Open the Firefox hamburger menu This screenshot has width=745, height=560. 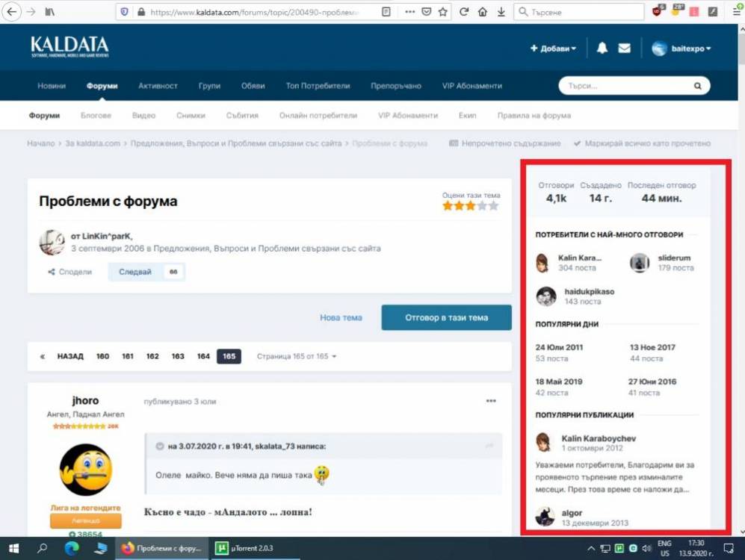click(x=736, y=12)
